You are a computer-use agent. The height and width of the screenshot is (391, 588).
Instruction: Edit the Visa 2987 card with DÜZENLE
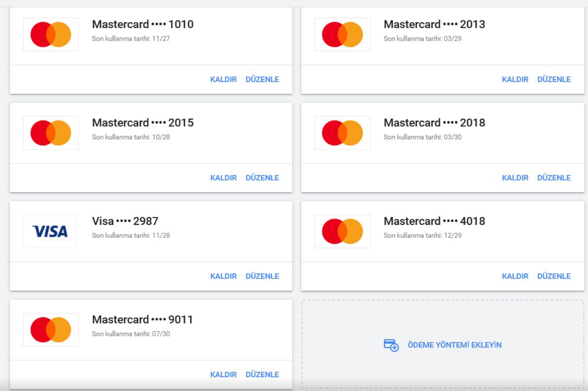(x=262, y=276)
